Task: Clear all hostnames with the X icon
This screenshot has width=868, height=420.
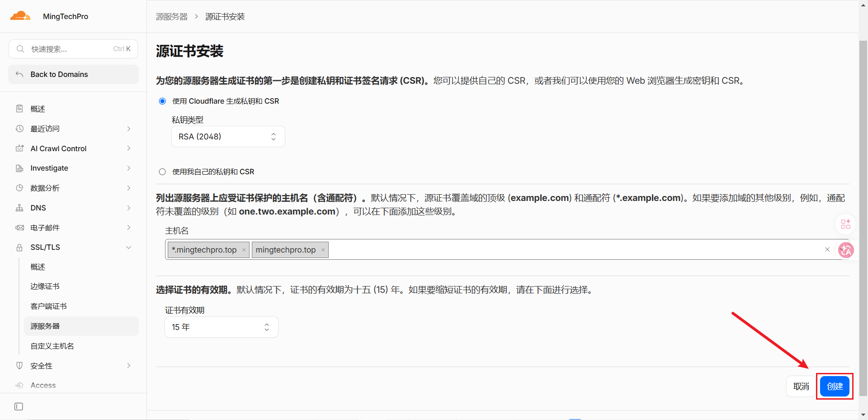Action: tap(827, 249)
